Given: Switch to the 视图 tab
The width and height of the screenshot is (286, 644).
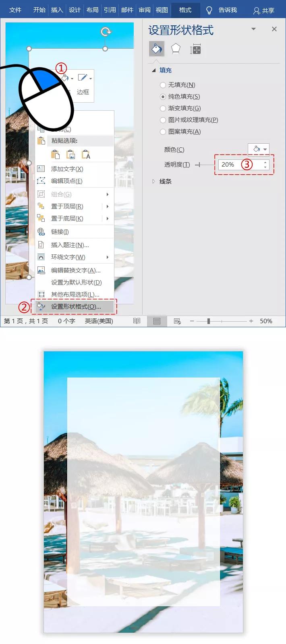Looking at the screenshot, I should click(x=162, y=10).
